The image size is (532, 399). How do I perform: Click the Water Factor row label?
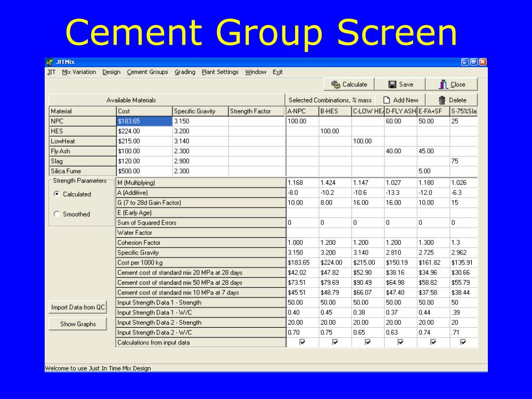coord(201,233)
